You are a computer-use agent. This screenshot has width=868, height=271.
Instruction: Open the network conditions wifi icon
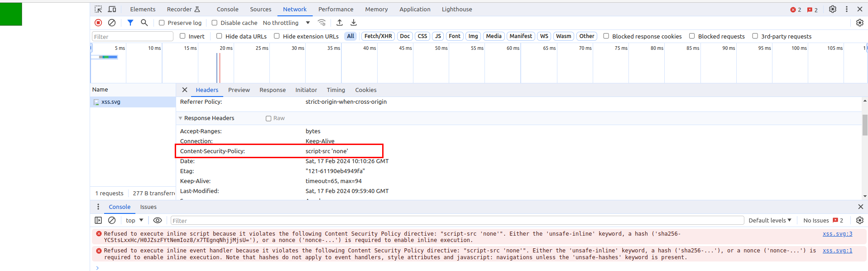coord(321,23)
